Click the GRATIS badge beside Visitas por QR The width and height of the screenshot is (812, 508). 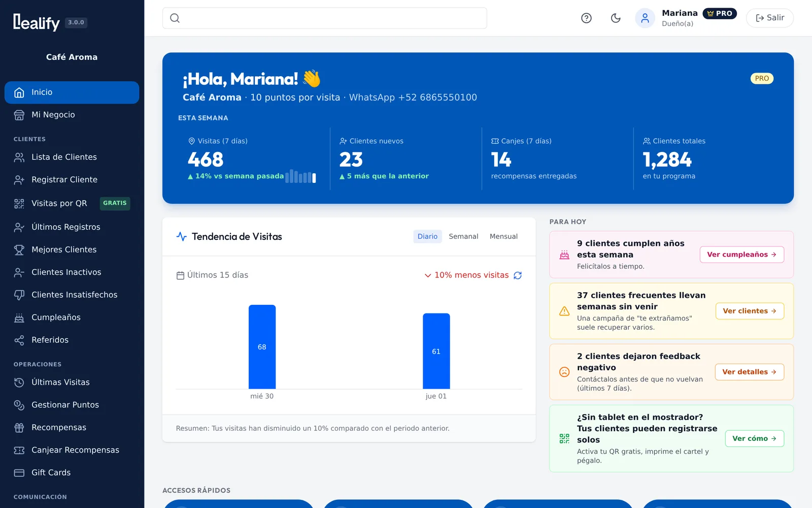point(115,203)
